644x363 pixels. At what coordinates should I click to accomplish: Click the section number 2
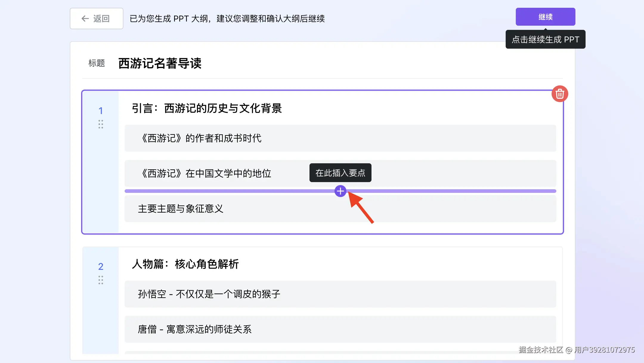101,266
